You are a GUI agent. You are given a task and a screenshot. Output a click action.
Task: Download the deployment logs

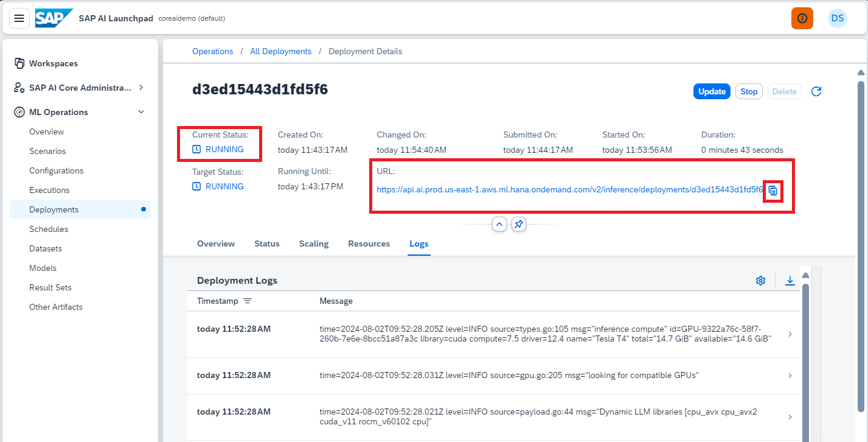[790, 281]
